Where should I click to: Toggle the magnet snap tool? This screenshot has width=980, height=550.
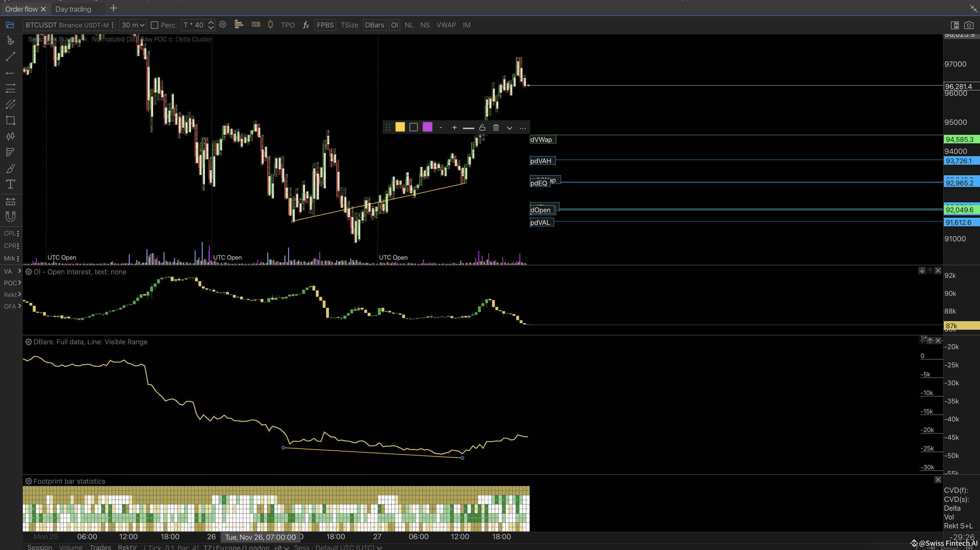(x=10, y=216)
